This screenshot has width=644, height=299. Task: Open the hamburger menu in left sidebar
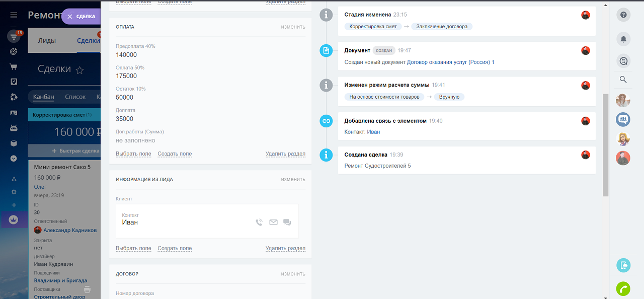tap(14, 15)
